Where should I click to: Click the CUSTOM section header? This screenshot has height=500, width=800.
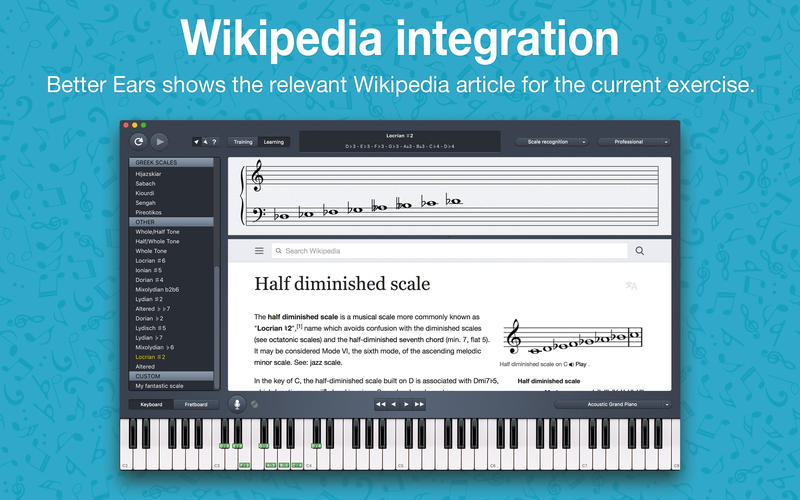coord(171,376)
